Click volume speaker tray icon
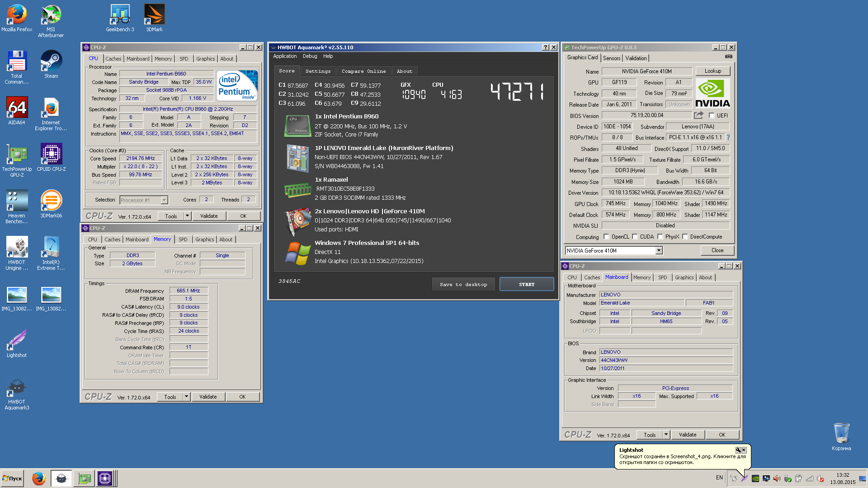Image resolution: width=868 pixels, height=488 pixels. click(777, 479)
